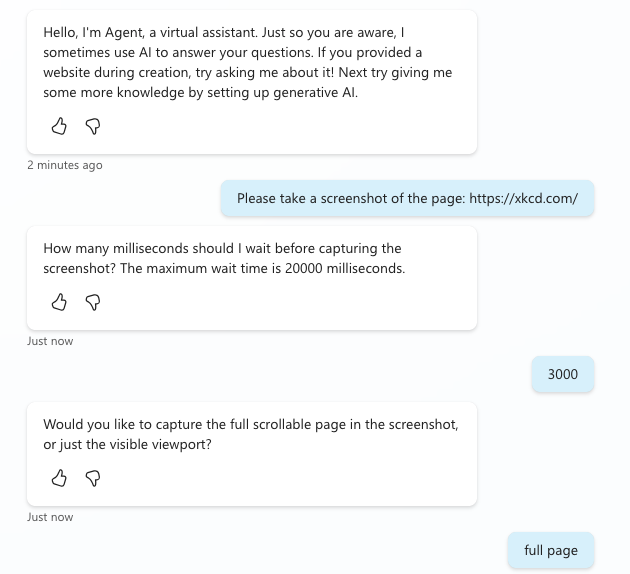Like the Agent's welcome greeting message
The image size is (630, 574).
click(x=59, y=126)
